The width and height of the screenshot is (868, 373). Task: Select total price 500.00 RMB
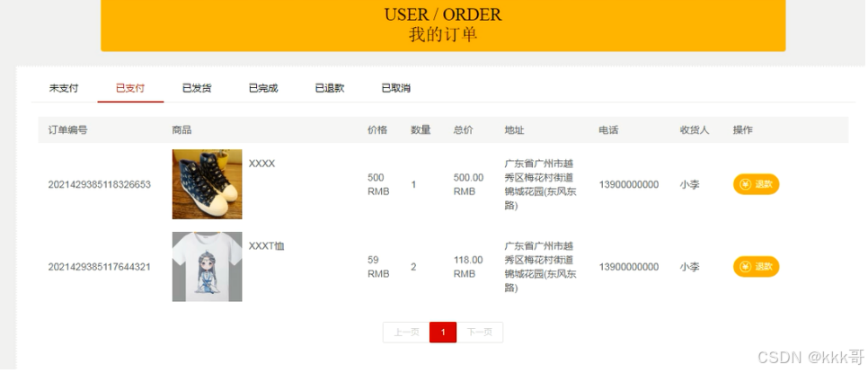[x=468, y=184]
